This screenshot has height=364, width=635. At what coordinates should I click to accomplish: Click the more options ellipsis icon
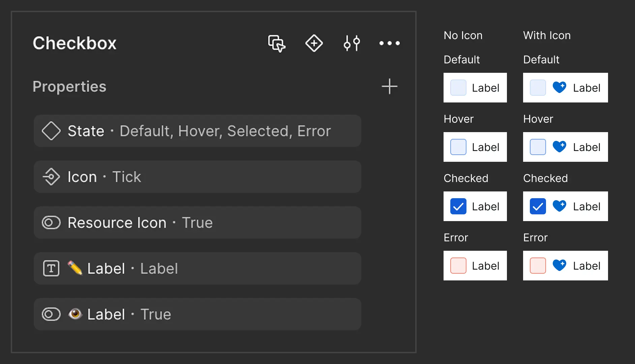tap(389, 43)
